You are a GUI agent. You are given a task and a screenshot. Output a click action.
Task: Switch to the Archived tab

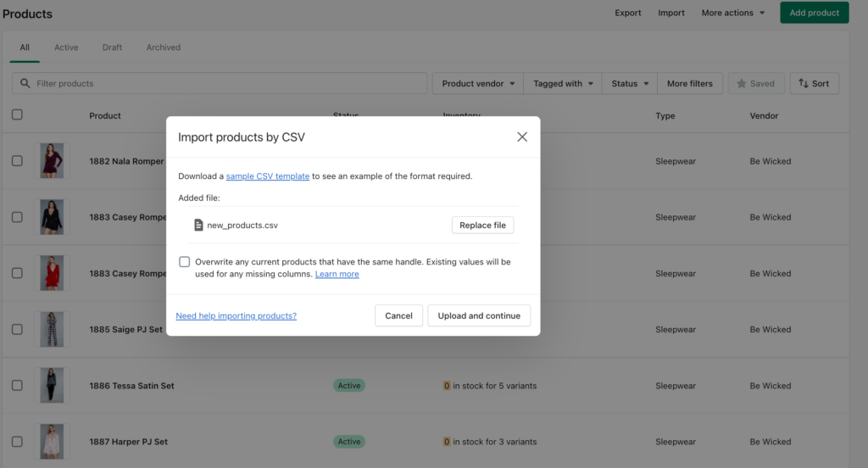pyautogui.click(x=164, y=47)
